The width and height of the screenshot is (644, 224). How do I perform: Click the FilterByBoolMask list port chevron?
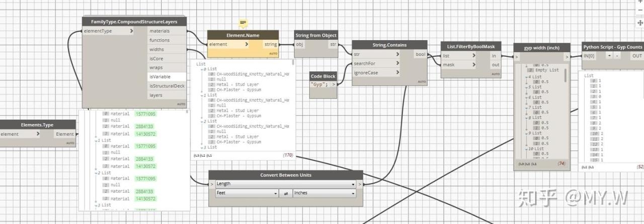pyautogui.click(x=473, y=56)
